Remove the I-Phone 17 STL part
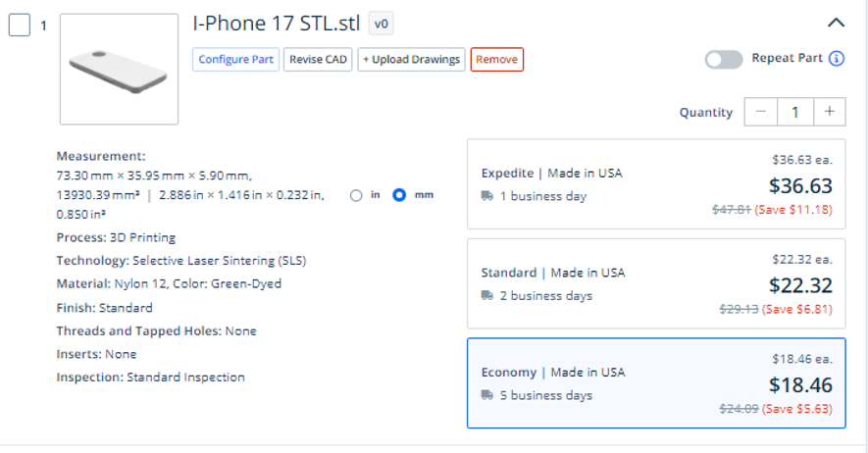Image resolution: width=868 pixels, height=453 pixels. pos(496,59)
